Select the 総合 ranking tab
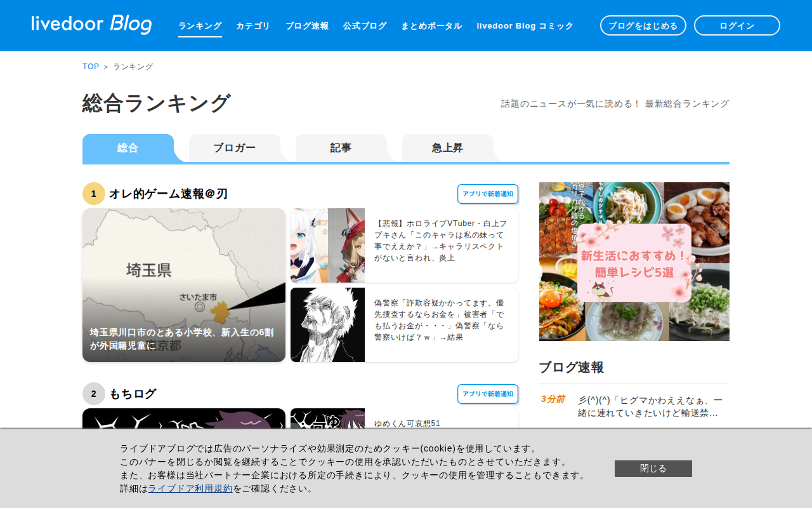Image resolution: width=812 pixels, height=508 pixels. (128, 148)
